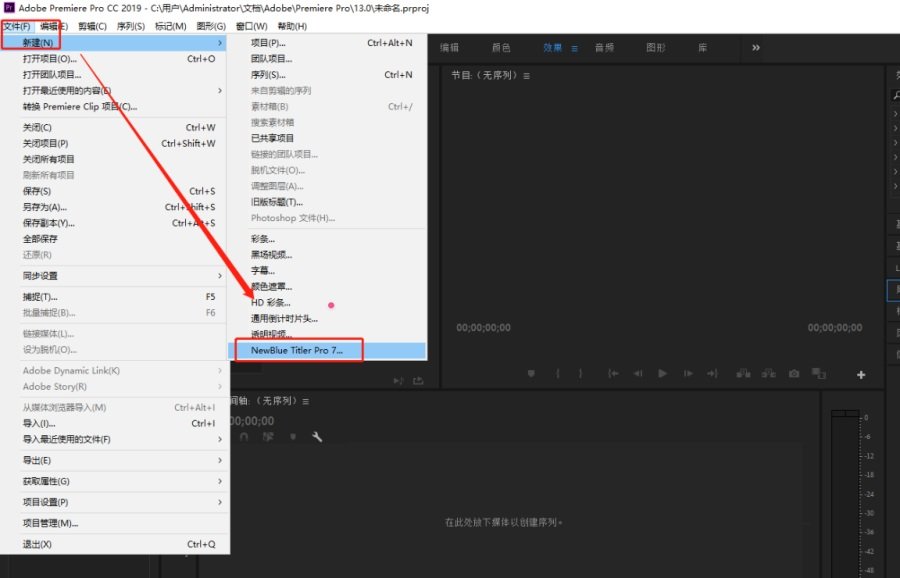900x578 pixels.
Task: Open the 标记(M) menu
Action: (170, 26)
